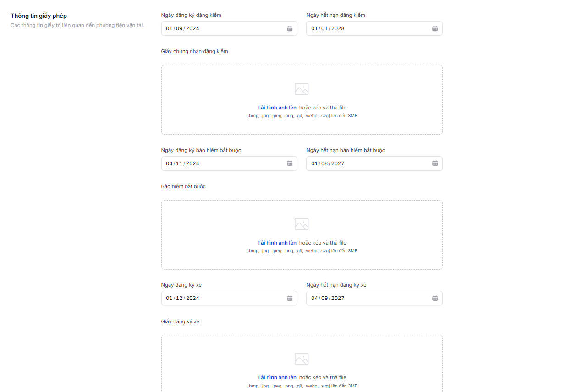
Task: Select day 04 in Ngày hết hạn đăng ký xe
Action: tap(314, 298)
